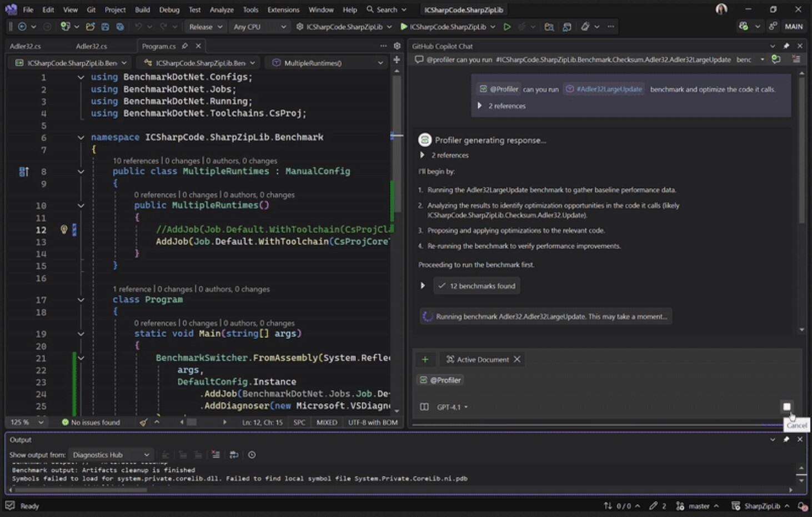
Task: Change the model from GPT-4.1
Action: pyautogui.click(x=450, y=406)
